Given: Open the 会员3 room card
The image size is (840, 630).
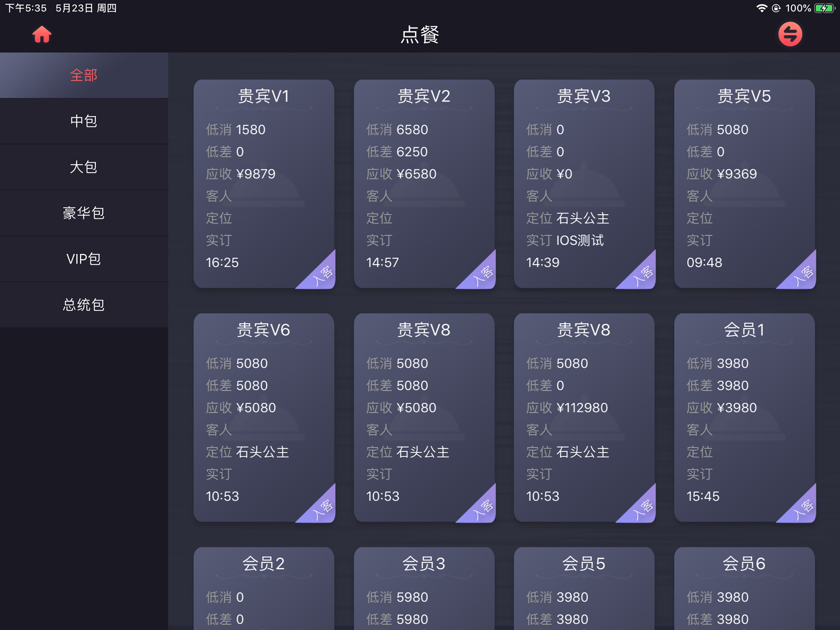Looking at the screenshot, I should pyautogui.click(x=424, y=588).
